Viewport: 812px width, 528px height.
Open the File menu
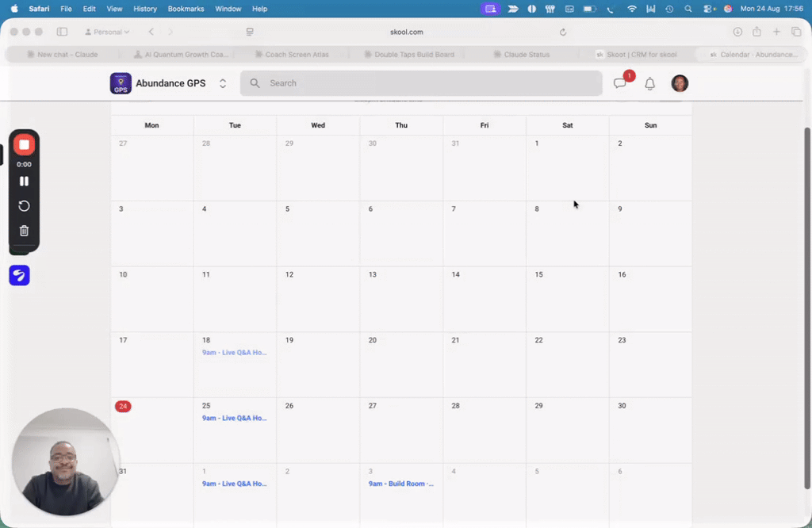click(x=66, y=9)
